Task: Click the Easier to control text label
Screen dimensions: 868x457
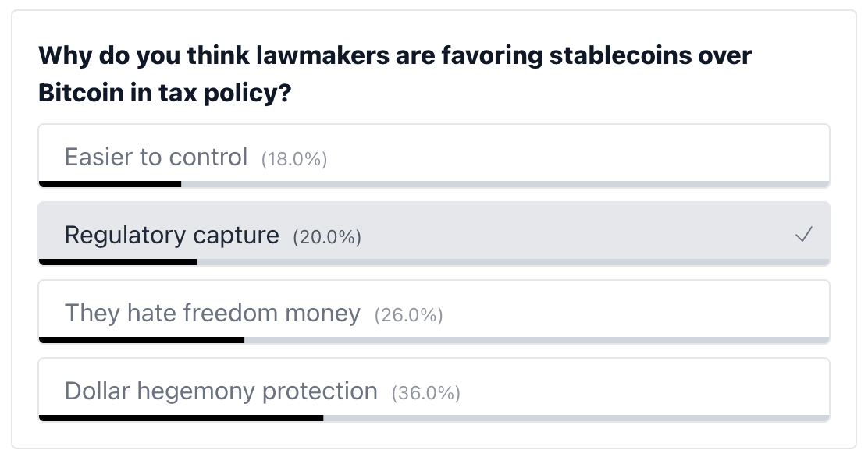Action: click(x=155, y=157)
